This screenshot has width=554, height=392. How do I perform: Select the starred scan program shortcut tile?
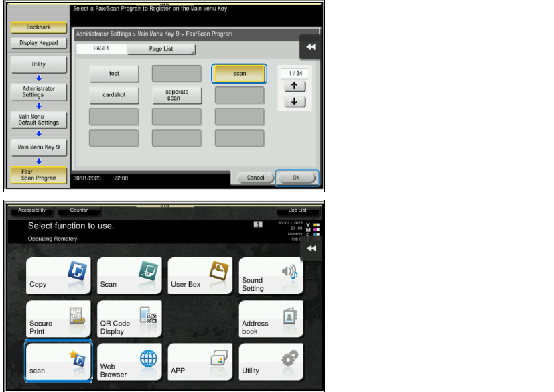tap(58, 361)
